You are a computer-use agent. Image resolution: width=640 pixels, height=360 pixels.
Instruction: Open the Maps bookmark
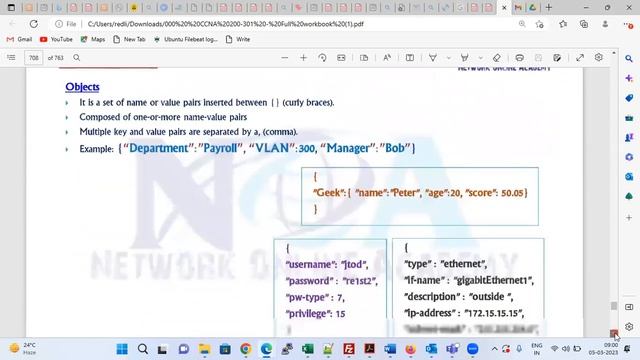click(x=93, y=39)
